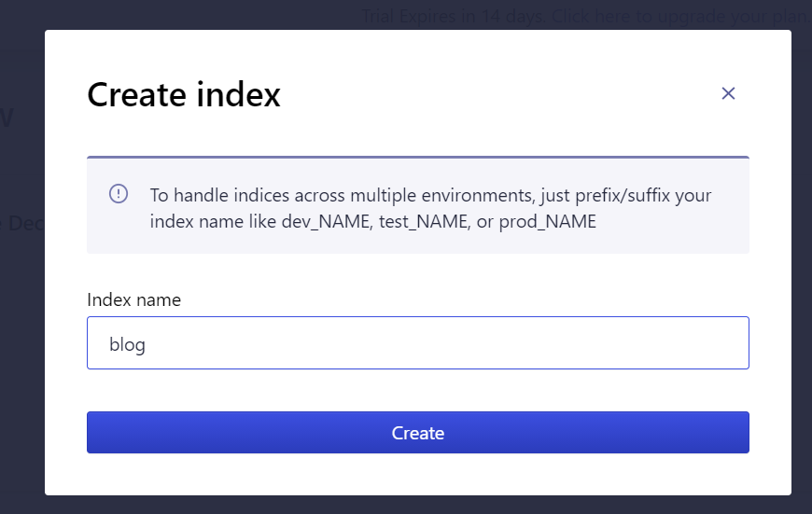Click the dimmed overlay right of dialog
Image resolution: width=812 pixels, height=514 pixels.
[x=802, y=270]
